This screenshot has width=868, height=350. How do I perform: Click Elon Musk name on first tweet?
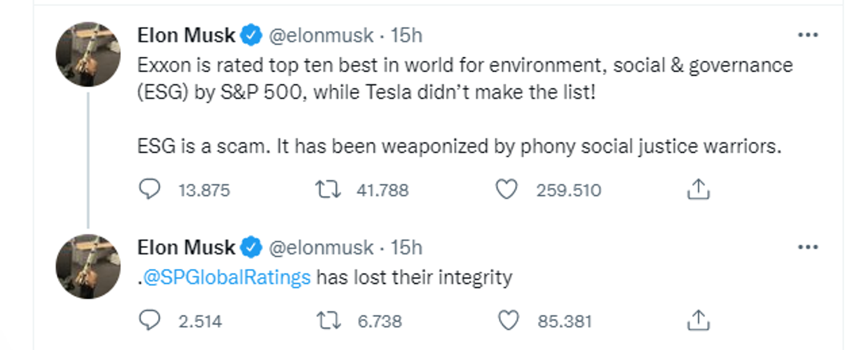click(x=186, y=36)
